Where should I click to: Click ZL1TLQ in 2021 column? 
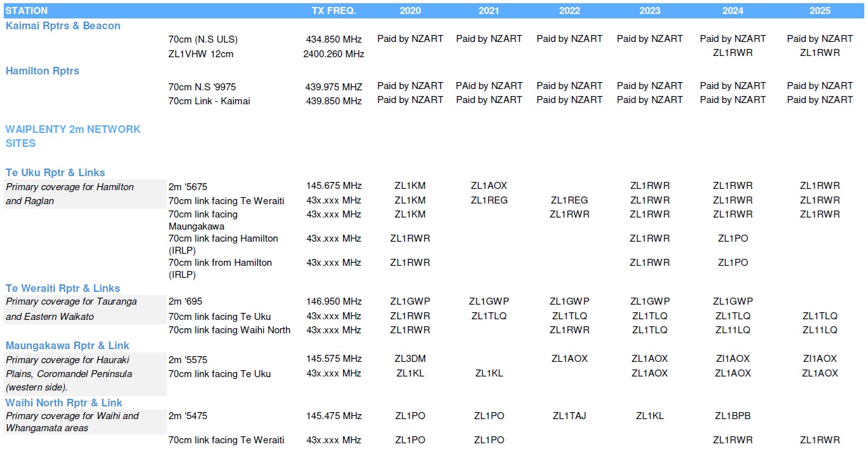[x=489, y=316]
